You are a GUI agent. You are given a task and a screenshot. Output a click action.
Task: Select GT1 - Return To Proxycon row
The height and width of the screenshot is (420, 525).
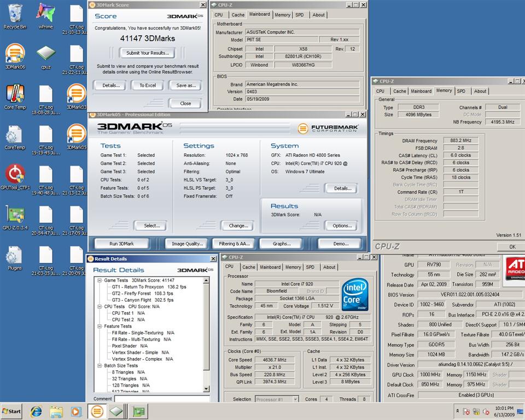pyautogui.click(x=149, y=287)
